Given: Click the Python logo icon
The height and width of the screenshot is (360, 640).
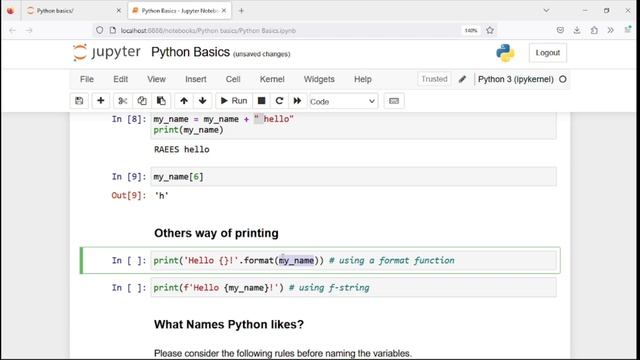Looking at the screenshot, I should (505, 53).
